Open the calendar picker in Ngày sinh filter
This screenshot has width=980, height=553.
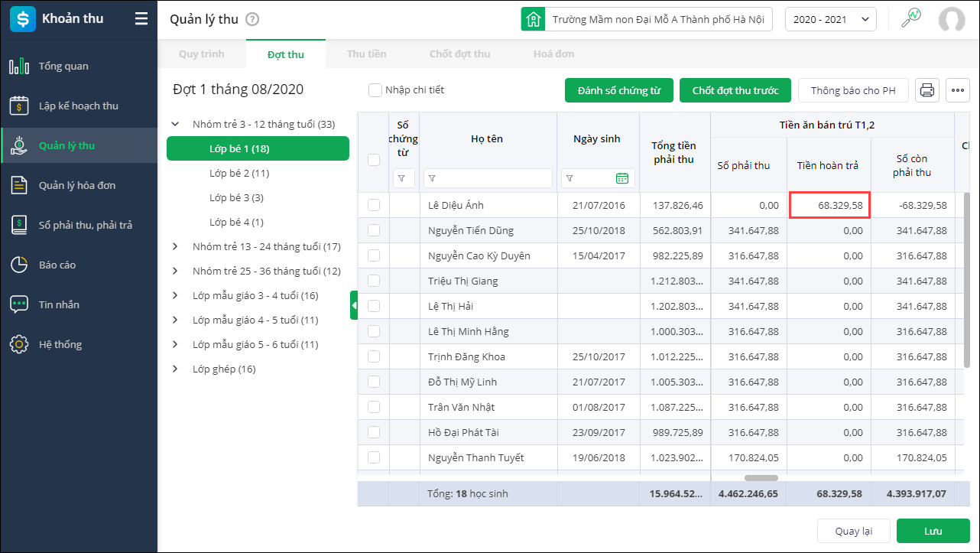(621, 178)
